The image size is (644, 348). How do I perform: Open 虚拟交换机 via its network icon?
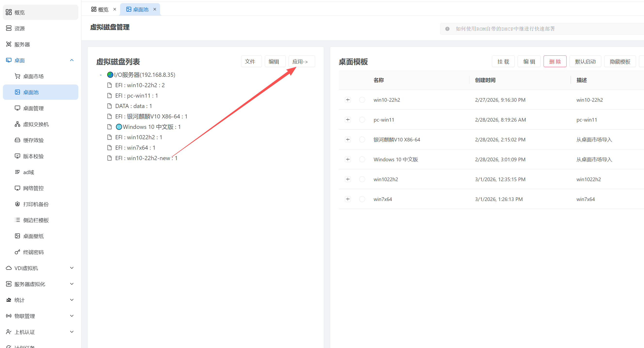(x=17, y=124)
